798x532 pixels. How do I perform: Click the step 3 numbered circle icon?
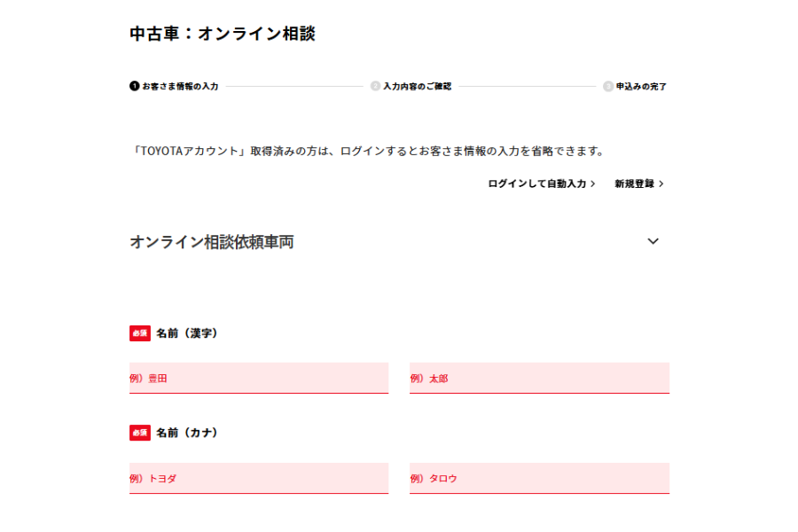click(607, 86)
